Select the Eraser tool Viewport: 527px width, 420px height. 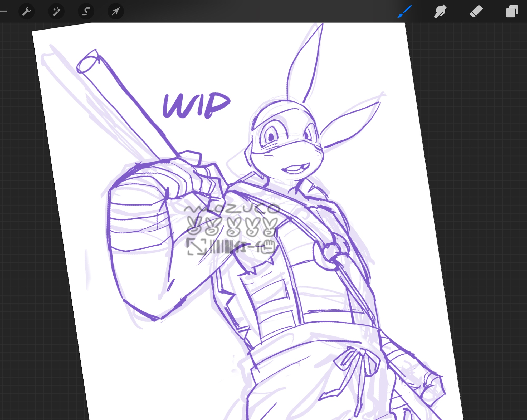click(x=476, y=11)
